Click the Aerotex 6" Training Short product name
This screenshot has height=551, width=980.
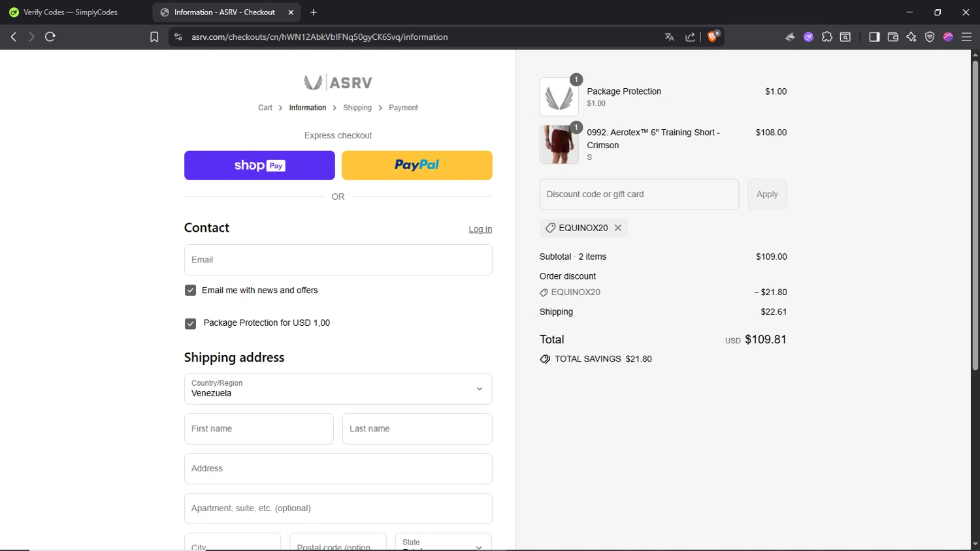[x=653, y=139]
